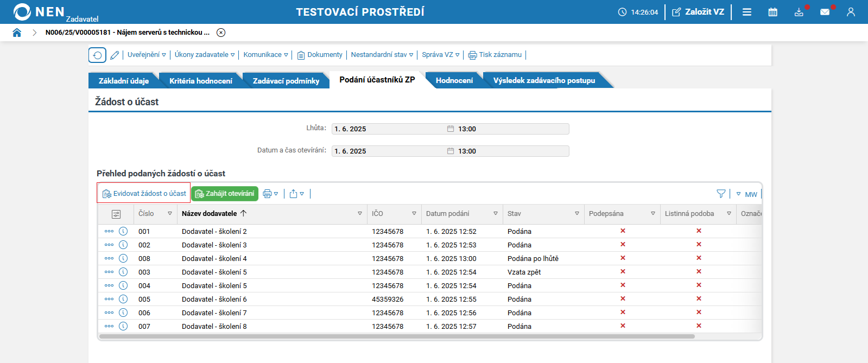Switch to the Základní údaje tab
868x363 pixels.
click(x=123, y=80)
